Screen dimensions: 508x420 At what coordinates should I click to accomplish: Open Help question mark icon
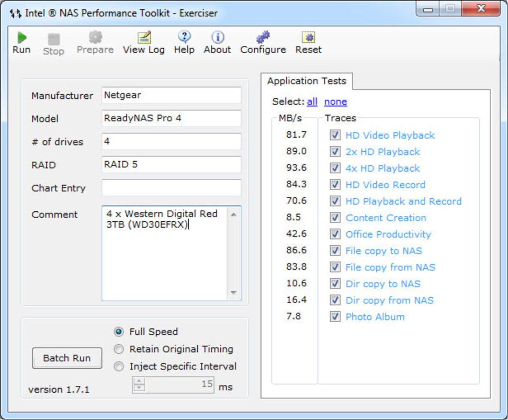coord(184,37)
